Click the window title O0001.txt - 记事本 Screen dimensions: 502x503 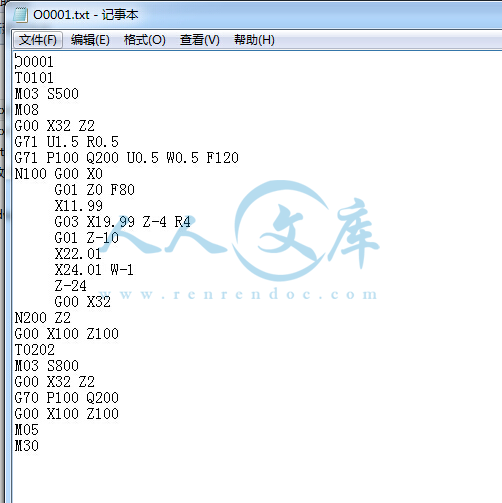point(86,15)
